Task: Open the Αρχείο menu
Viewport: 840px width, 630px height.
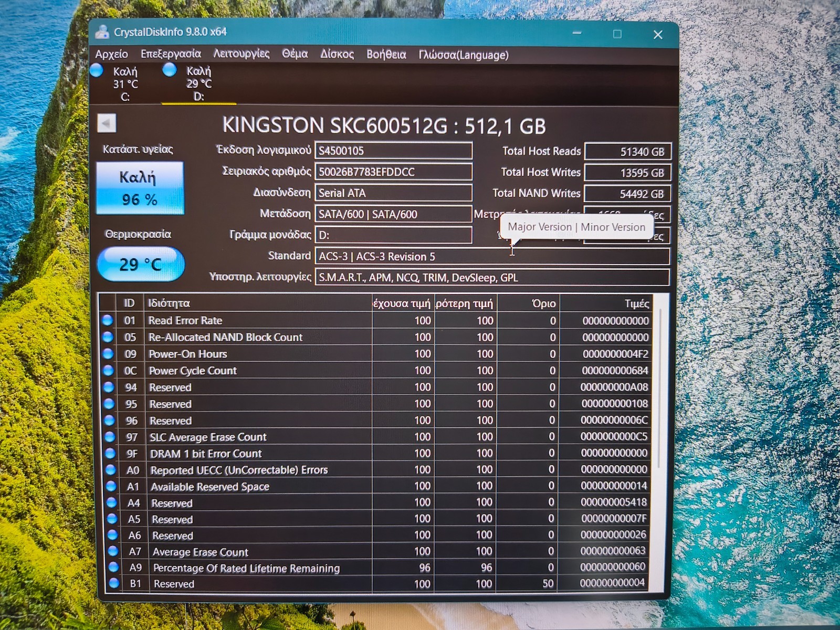Action: [x=111, y=54]
